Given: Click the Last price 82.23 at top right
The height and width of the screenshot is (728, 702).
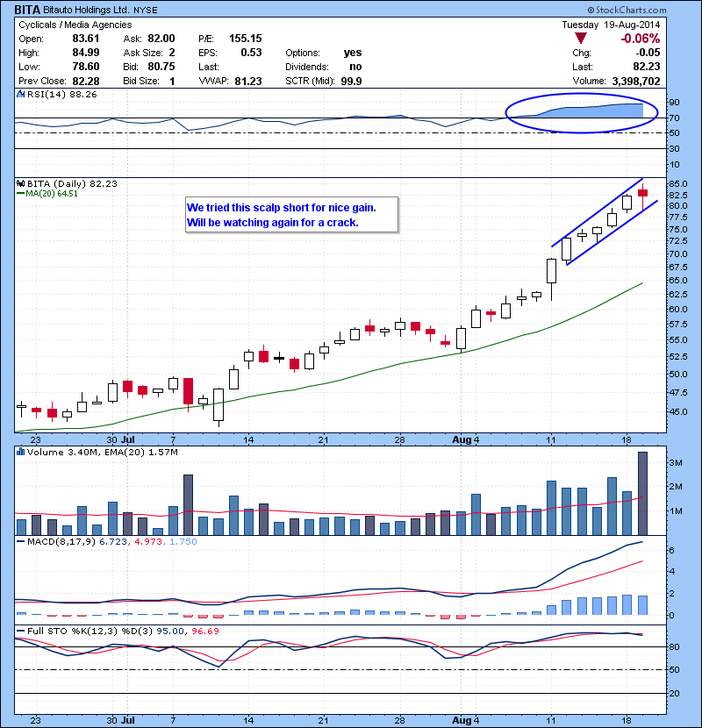Looking at the screenshot, I should click(x=647, y=67).
